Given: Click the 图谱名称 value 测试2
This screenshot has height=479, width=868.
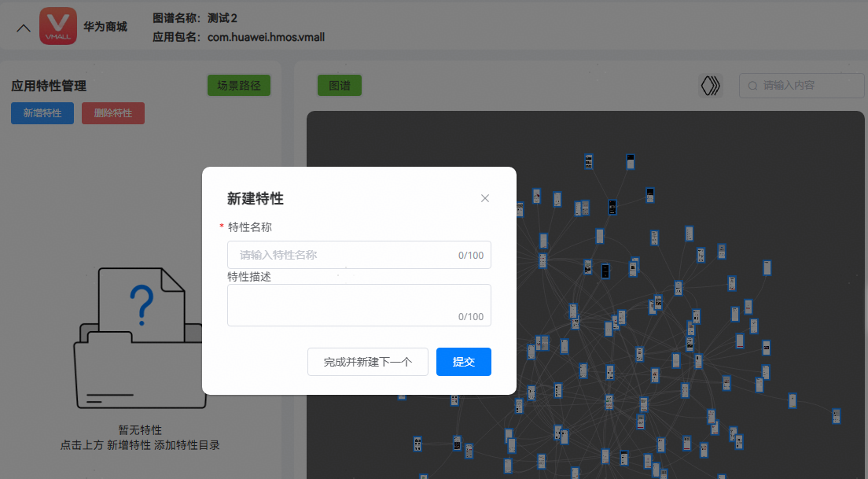Looking at the screenshot, I should pos(223,17).
